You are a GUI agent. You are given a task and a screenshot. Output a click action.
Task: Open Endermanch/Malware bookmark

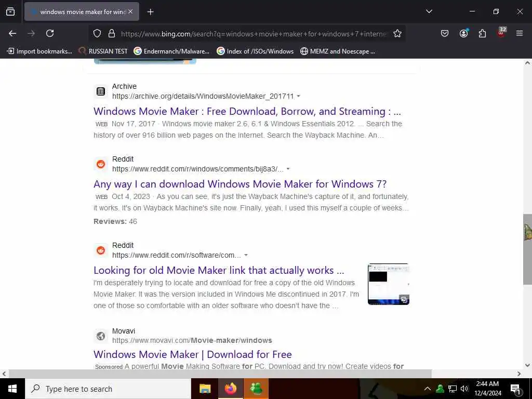click(x=171, y=51)
